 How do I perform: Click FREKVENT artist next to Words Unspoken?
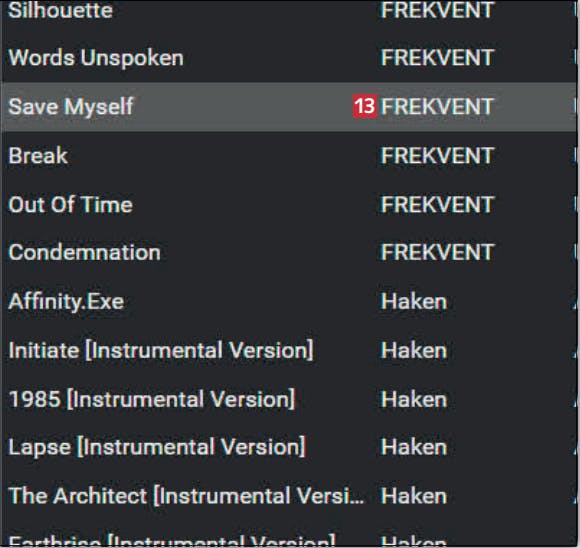coord(437,58)
